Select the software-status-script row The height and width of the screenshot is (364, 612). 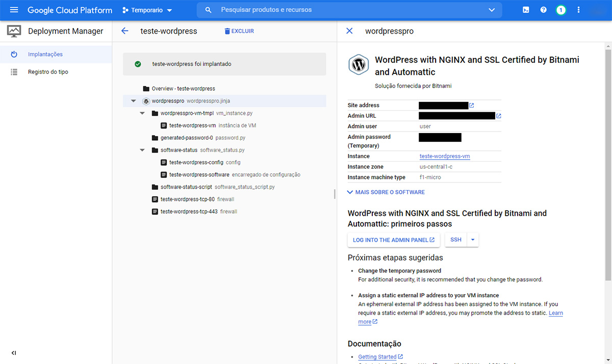click(x=224, y=187)
